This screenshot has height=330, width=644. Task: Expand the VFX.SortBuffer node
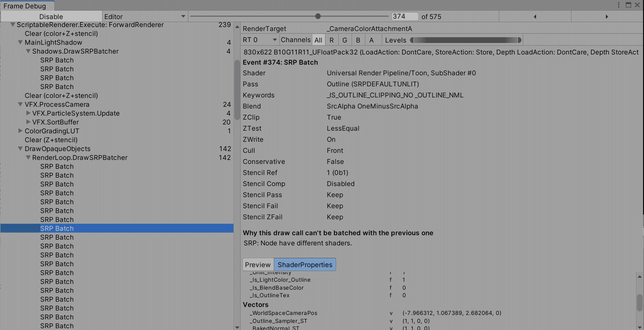28,122
